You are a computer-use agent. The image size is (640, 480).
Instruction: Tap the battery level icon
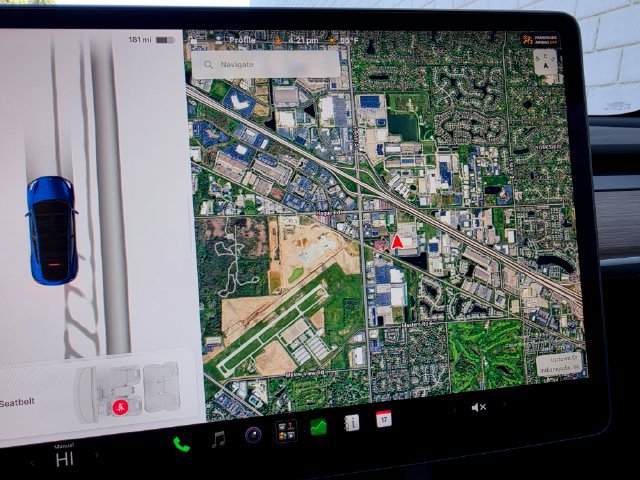coord(165,40)
